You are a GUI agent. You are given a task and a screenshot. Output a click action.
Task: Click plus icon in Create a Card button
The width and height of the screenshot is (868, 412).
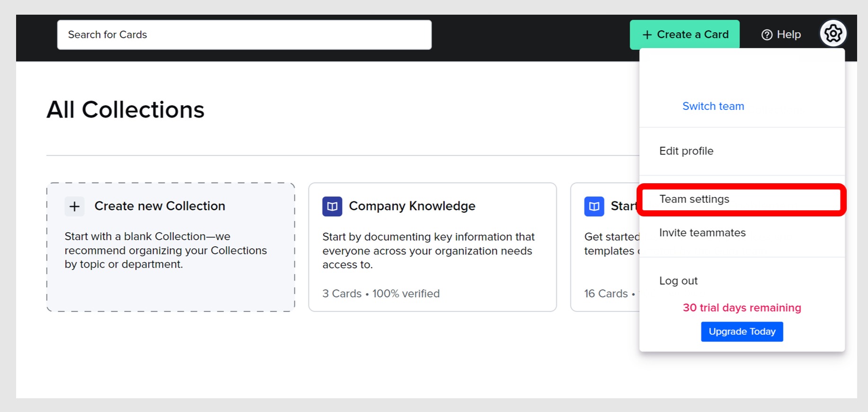tap(647, 35)
